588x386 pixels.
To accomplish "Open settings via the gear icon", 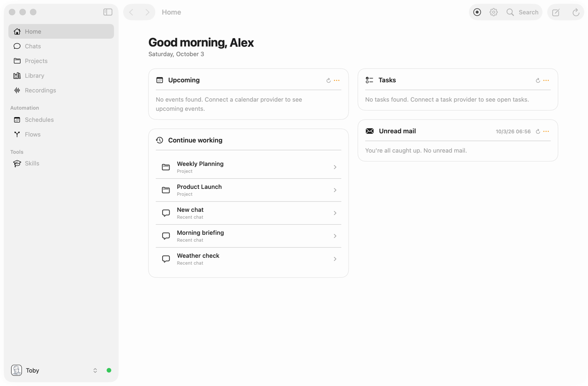I will [493, 12].
